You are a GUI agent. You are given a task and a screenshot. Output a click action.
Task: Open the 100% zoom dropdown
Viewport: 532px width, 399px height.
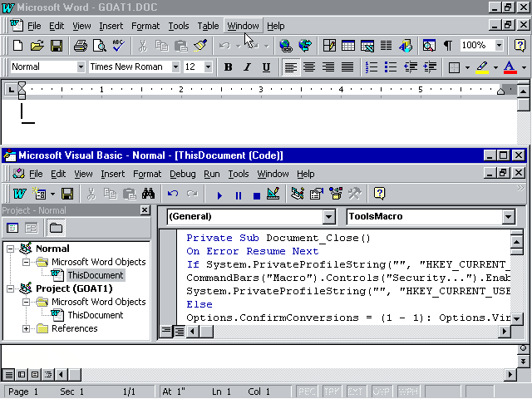[499, 45]
